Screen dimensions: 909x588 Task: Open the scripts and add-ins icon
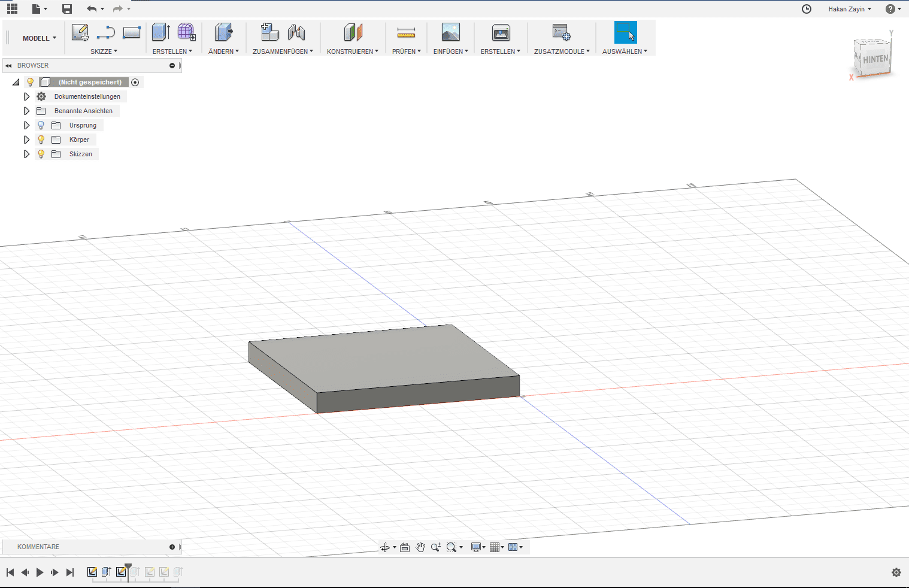click(561, 32)
